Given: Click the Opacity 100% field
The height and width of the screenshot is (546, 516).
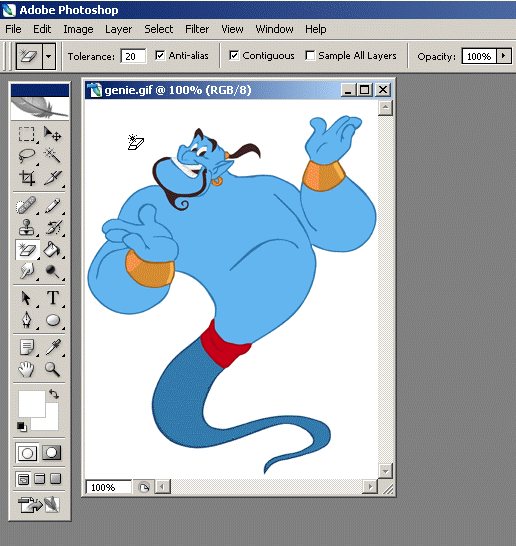Looking at the screenshot, I should (x=479, y=56).
